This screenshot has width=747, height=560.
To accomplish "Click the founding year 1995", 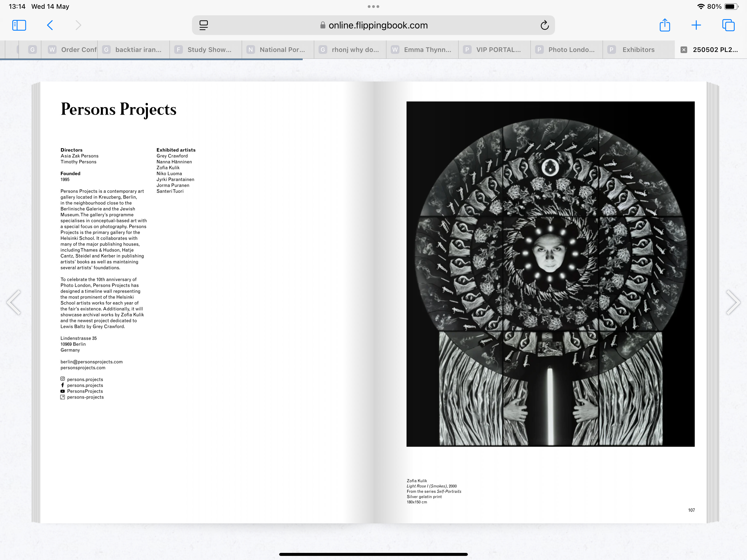I will (65, 179).
